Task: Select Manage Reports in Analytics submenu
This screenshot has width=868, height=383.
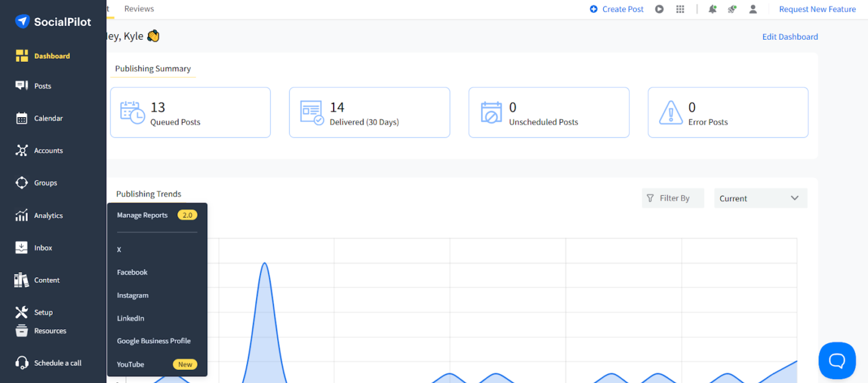Action: (x=142, y=215)
